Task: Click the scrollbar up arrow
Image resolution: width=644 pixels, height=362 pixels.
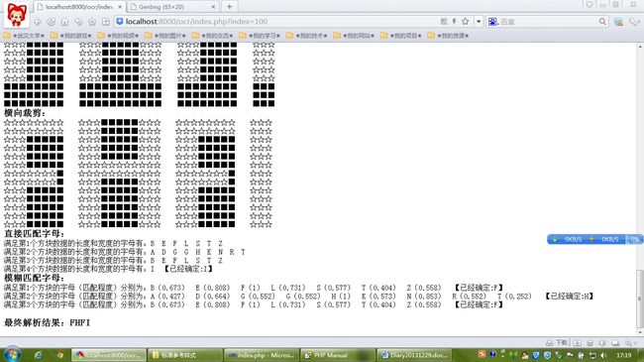Action: (x=640, y=46)
